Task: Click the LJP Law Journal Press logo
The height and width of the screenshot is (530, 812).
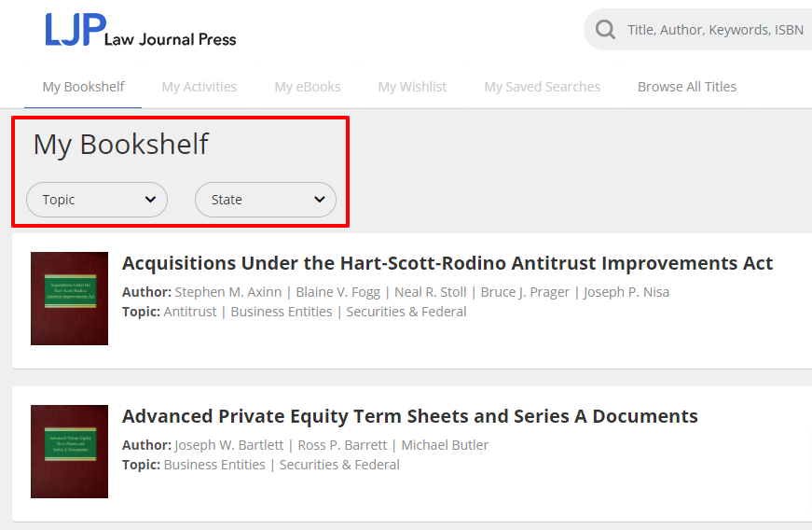Action: coord(141,30)
